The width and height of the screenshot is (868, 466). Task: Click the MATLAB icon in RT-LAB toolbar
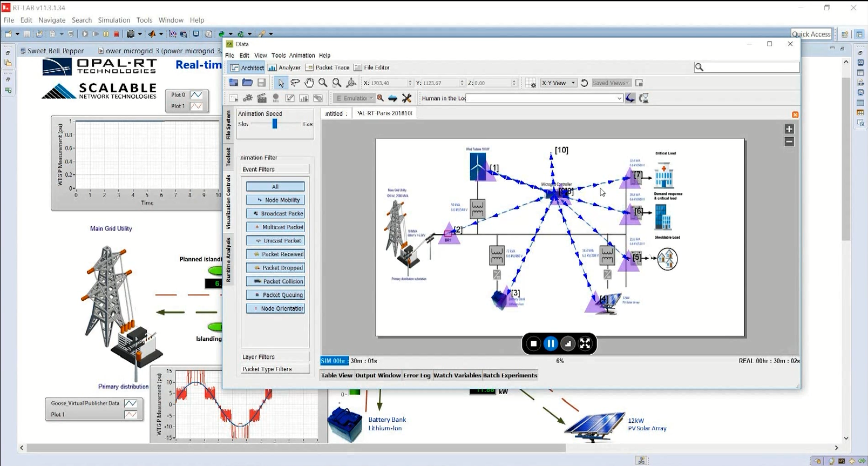pos(152,34)
